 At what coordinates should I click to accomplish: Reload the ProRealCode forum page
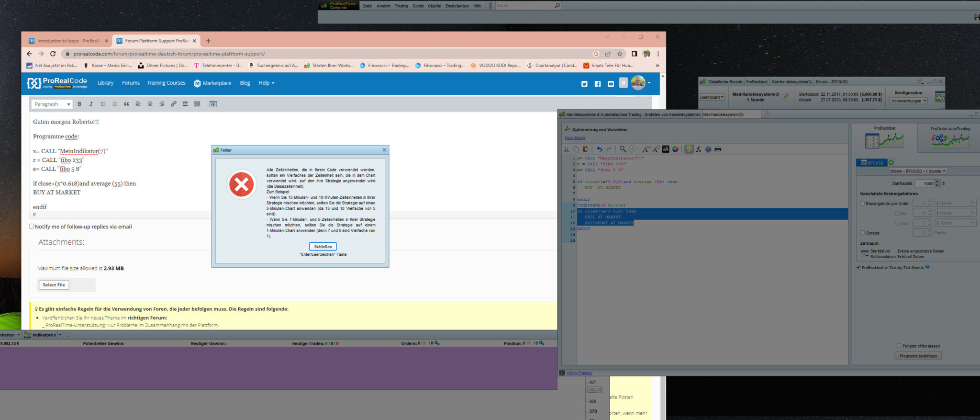[x=53, y=54]
